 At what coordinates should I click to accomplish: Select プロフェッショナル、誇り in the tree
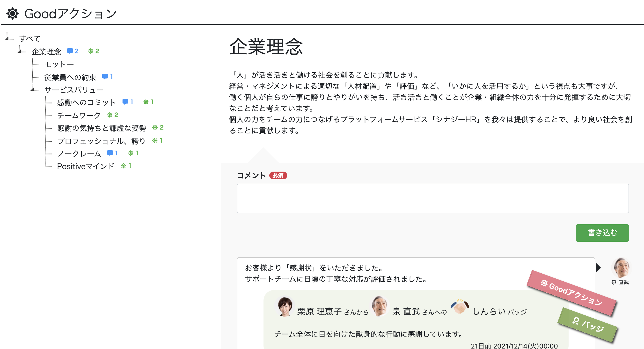coord(102,141)
